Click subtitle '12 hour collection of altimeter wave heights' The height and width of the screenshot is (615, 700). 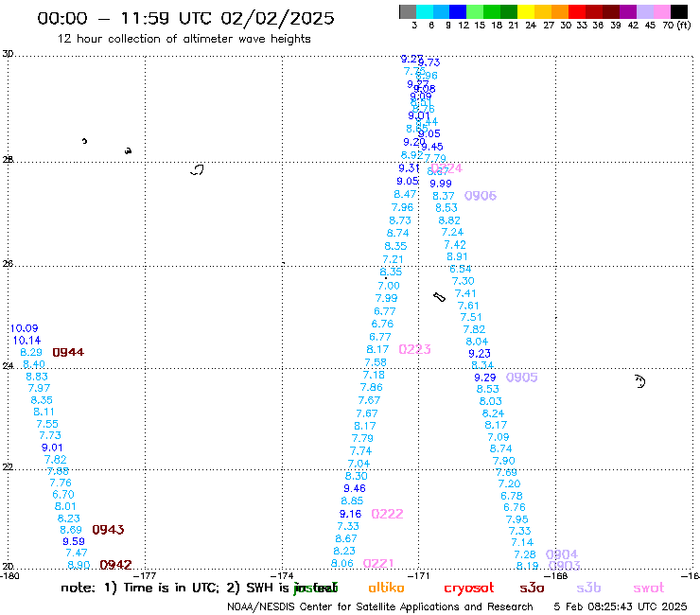(184, 39)
